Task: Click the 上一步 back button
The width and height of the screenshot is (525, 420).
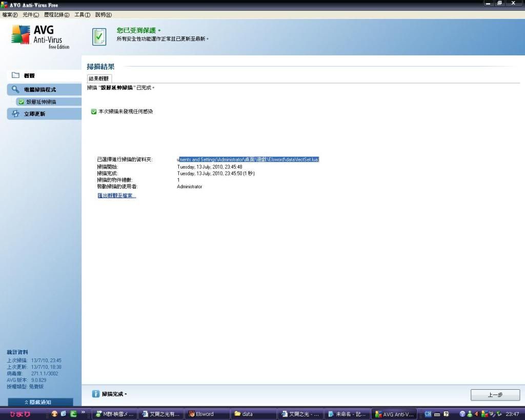Action: pos(495,395)
